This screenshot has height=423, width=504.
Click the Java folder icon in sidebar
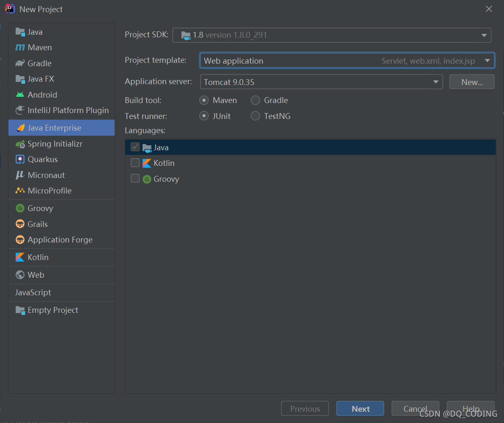(x=20, y=32)
